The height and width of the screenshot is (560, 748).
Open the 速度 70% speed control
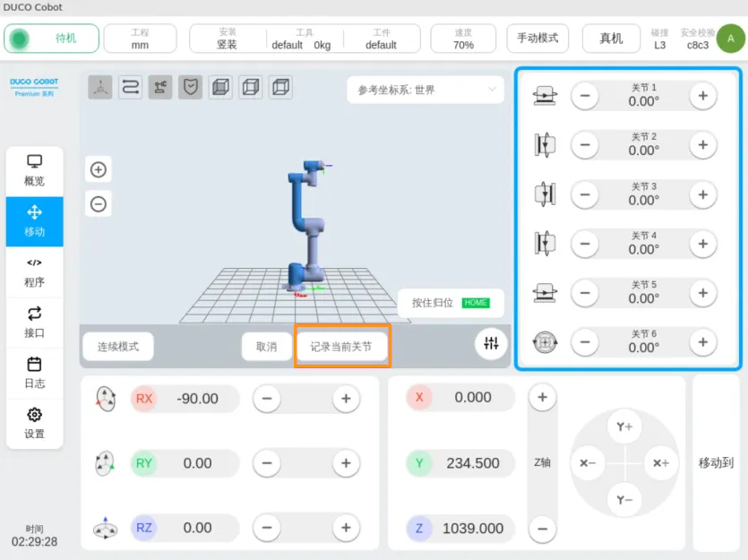click(x=463, y=39)
